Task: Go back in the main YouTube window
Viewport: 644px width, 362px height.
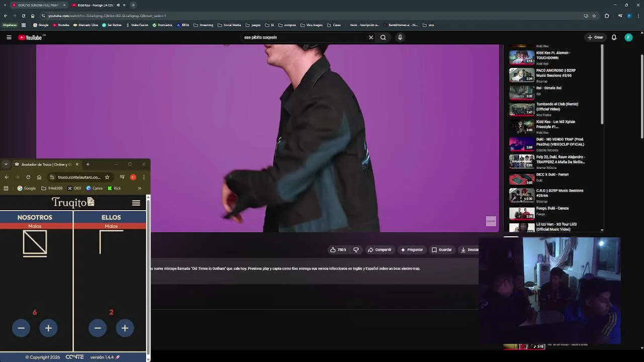Action: [6, 16]
